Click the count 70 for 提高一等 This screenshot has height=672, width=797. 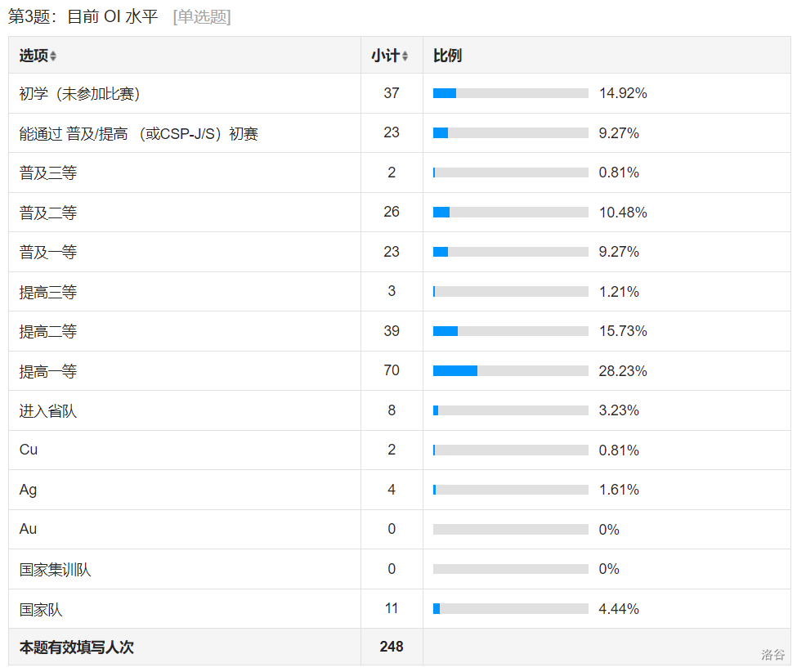click(392, 370)
